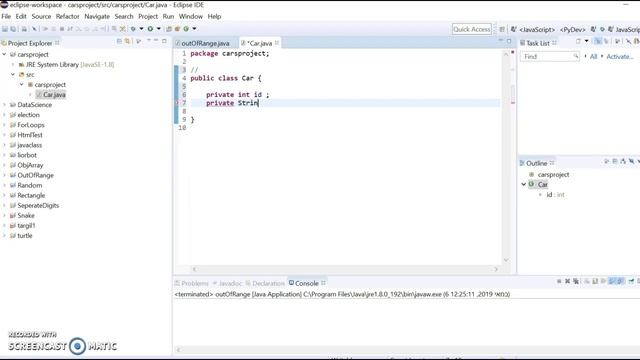Open the Run dropdown arrow in toolbar
The height and width of the screenshot is (360, 640).
[x=158, y=29]
